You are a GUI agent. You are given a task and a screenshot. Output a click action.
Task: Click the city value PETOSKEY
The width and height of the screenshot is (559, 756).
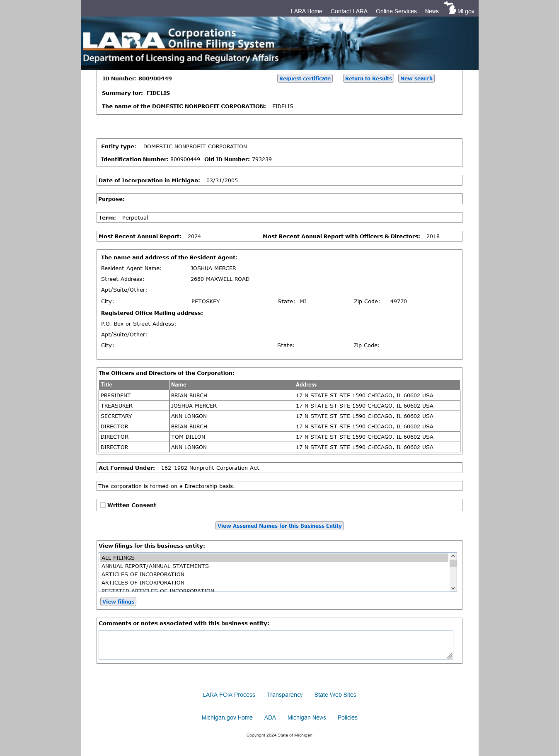pyautogui.click(x=206, y=301)
